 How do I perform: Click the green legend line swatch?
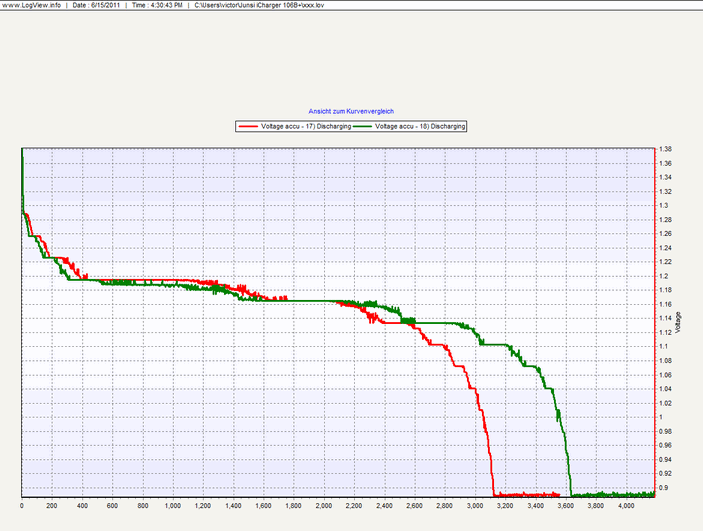coord(364,127)
